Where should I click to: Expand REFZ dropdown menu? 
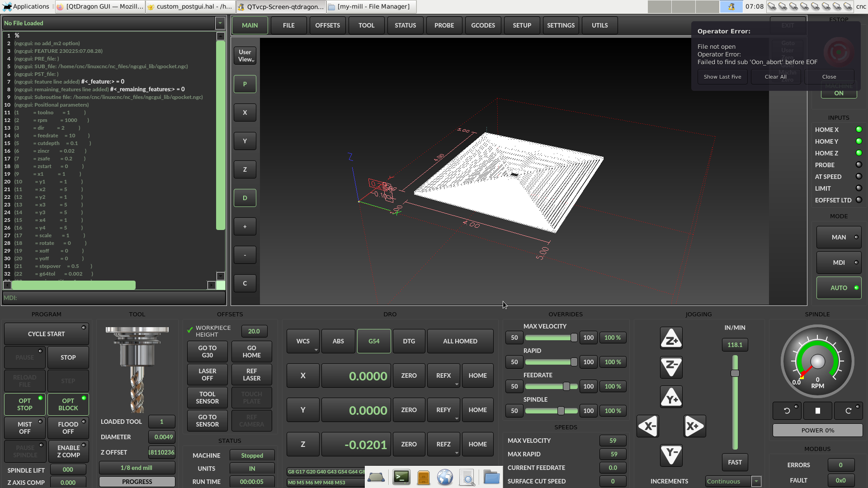[443, 444]
